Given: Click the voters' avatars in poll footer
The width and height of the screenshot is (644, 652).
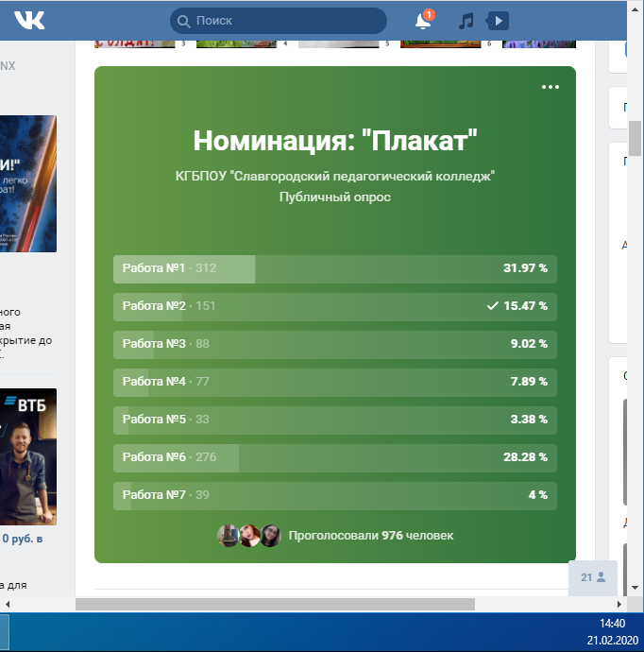Looking at the screenshot, I should pos(249,536).
